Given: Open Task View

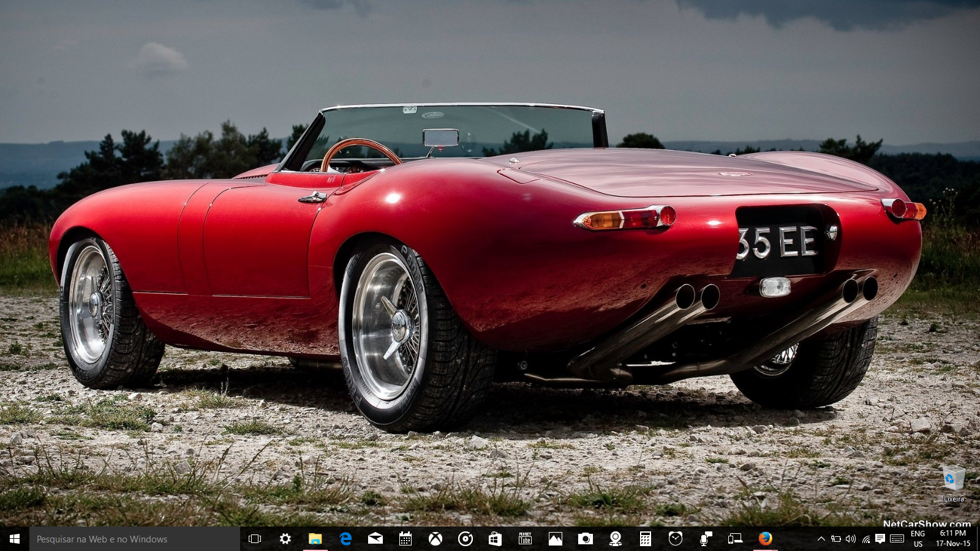Looking at the screenshot, I should click(x=255, y=539).
